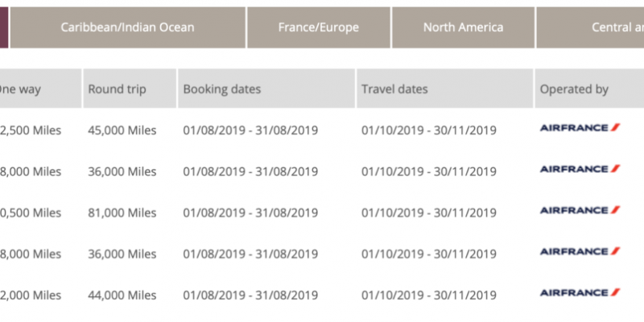
Task: Select the 44,000 Miles round trip value
Action: [122, 295]
